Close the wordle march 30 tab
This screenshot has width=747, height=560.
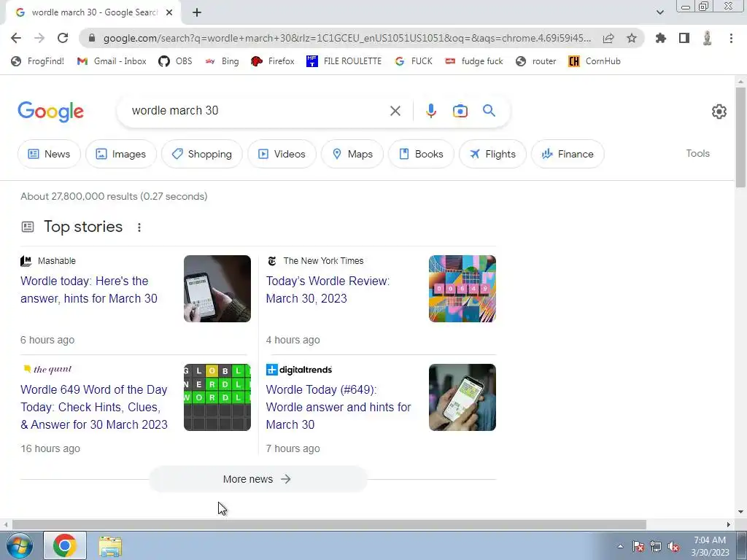pos(169,12)
